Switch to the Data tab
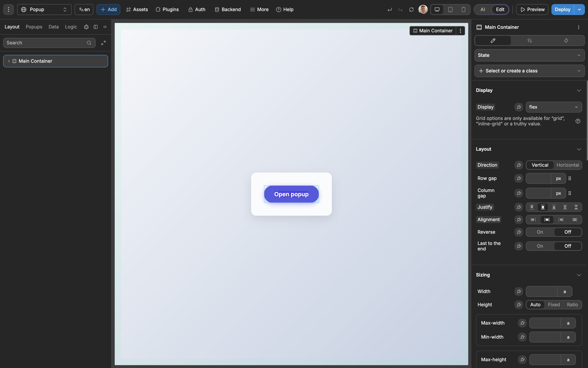Image resolution: width=588 pixels, height=368 pixels. 53,27
